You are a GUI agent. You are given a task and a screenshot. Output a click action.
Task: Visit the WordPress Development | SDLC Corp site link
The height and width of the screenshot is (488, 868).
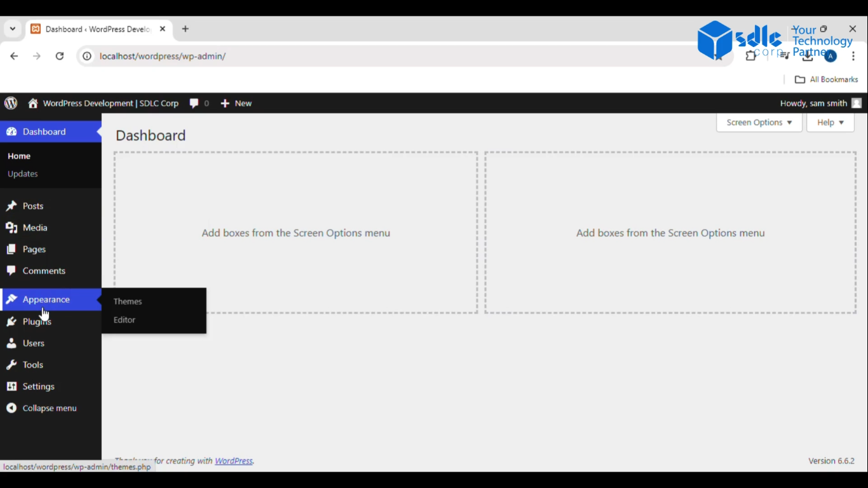(x=104, y=103)
